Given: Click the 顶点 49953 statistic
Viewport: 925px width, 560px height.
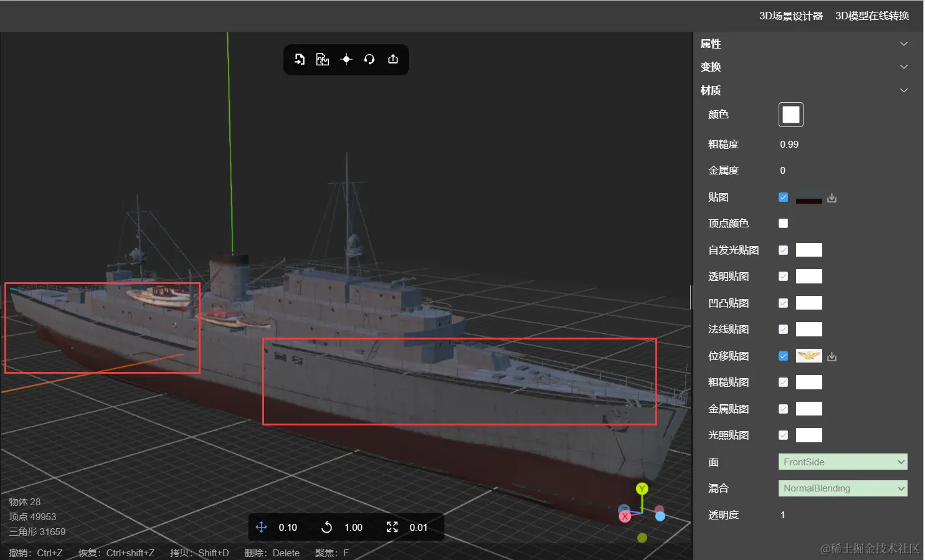Looking at the screenshot, I should 32,517.
